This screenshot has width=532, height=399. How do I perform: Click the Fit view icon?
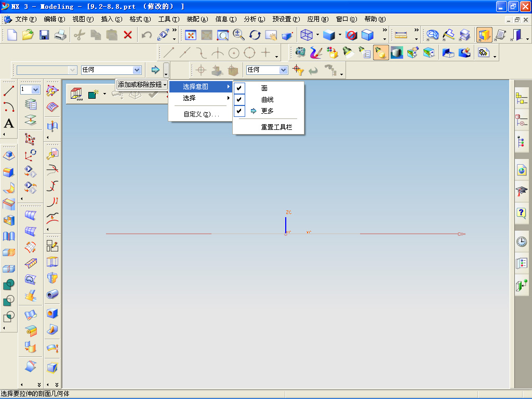pos(190,35)
